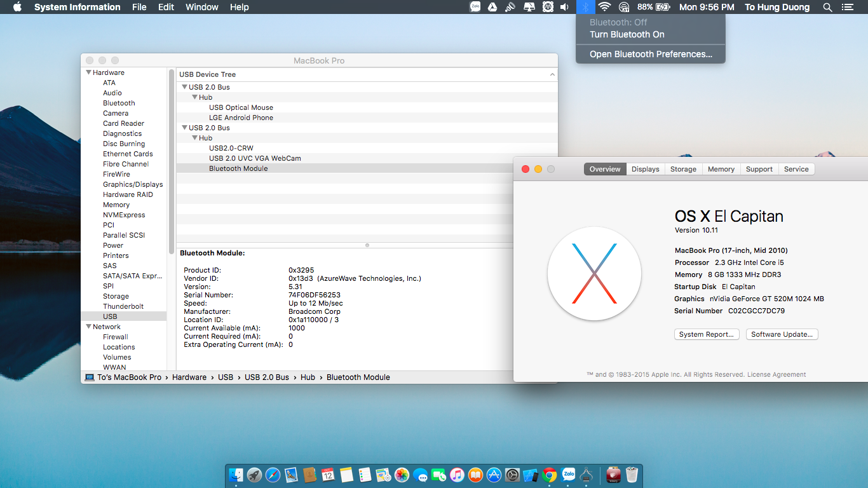Click the System Report button
868x488 pixels.
coord(707,334)
